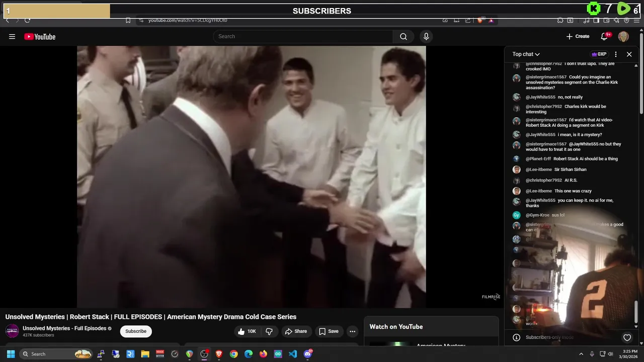
Task: Open Visual Studio Code from taskbar
Action: tap(293, 354)
